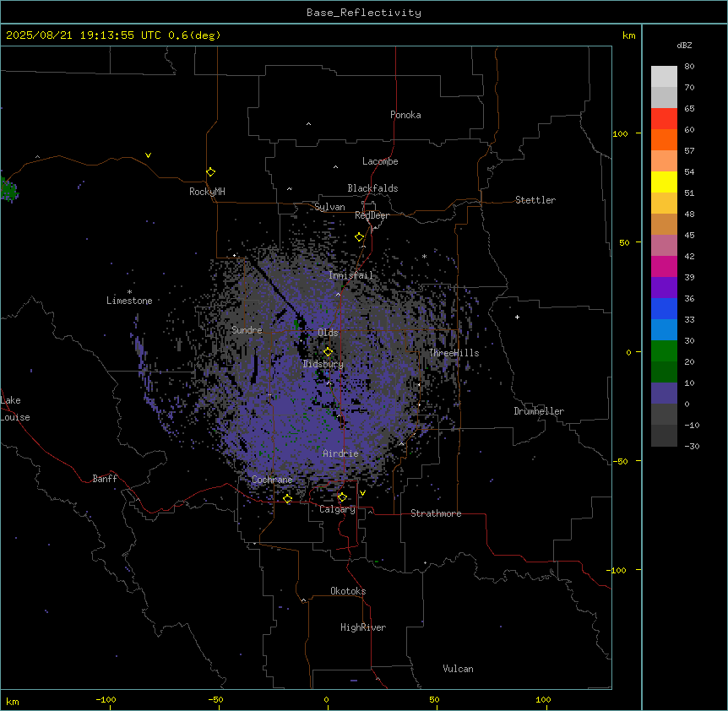The height and width of the screenshot is (711, 728).
Task: Click the Cochrane town label
Action: [x=272, y=480]
